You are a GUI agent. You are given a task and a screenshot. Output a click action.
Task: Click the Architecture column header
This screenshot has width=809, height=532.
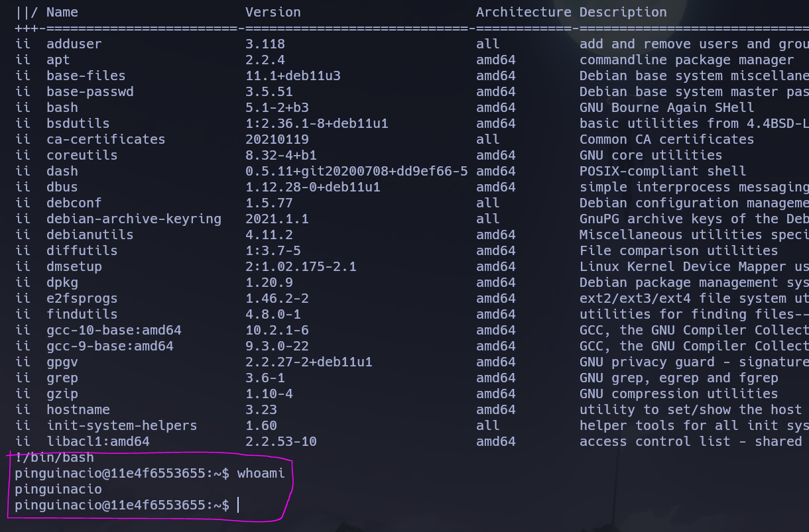pyautogui.click(x=523, y=12)
